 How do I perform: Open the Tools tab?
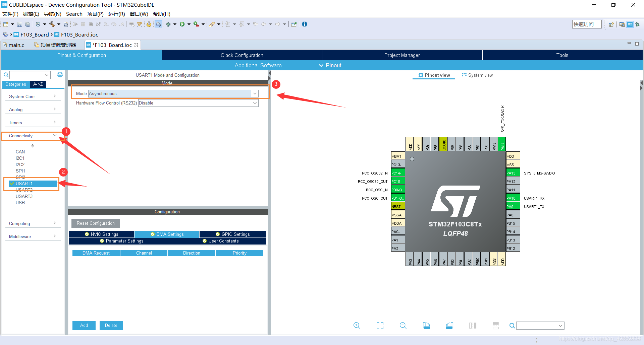(562, 55)
